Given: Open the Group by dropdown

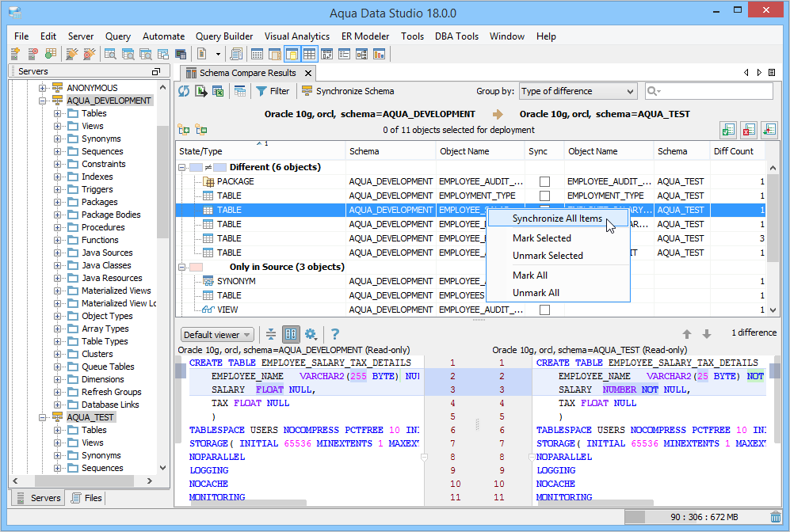Looking at the screenshot, I should [x=578, y=91].
